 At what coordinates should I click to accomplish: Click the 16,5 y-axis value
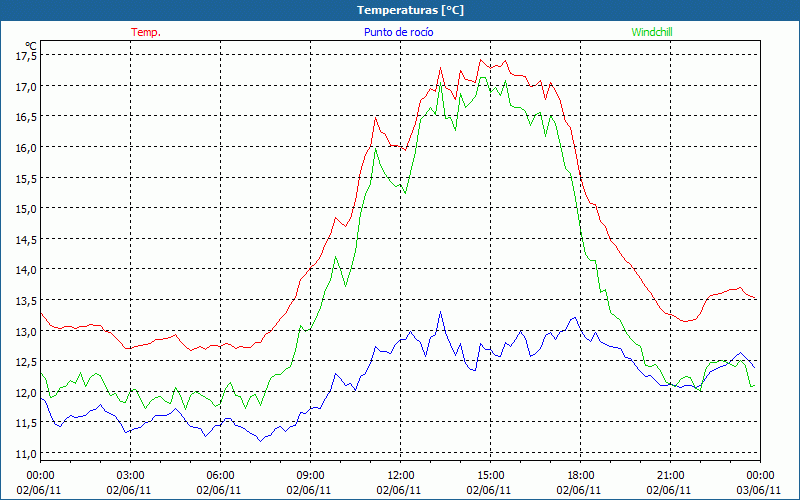tap(26, 117)
